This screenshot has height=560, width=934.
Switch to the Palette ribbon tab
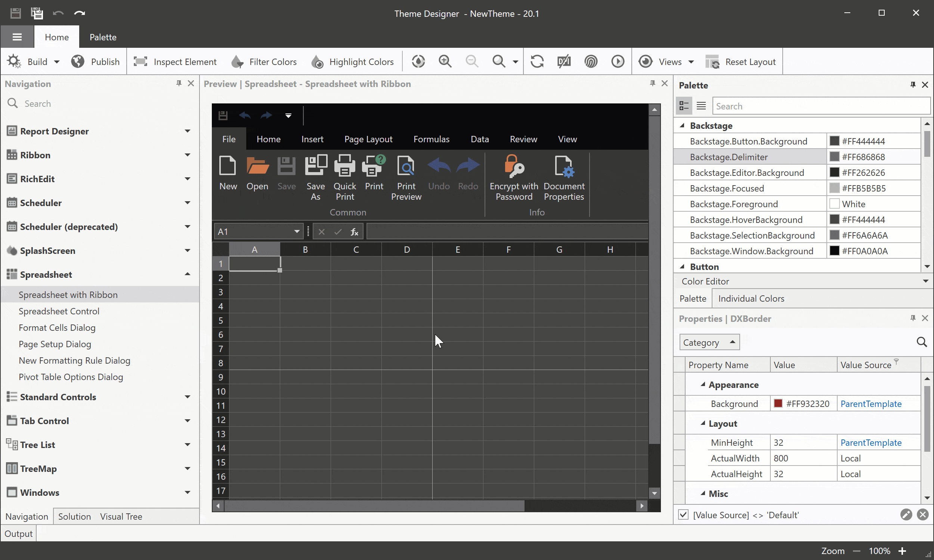tap(103, 37)
